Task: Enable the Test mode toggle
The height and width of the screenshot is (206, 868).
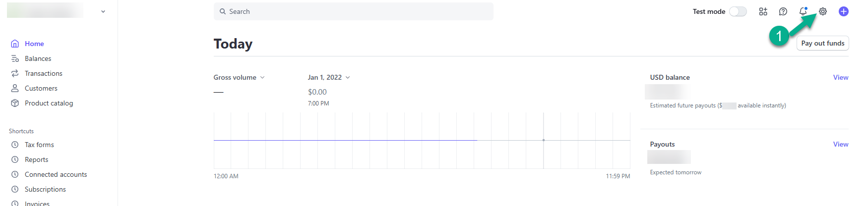Action: pyautogui.click(x=738, y=11)
